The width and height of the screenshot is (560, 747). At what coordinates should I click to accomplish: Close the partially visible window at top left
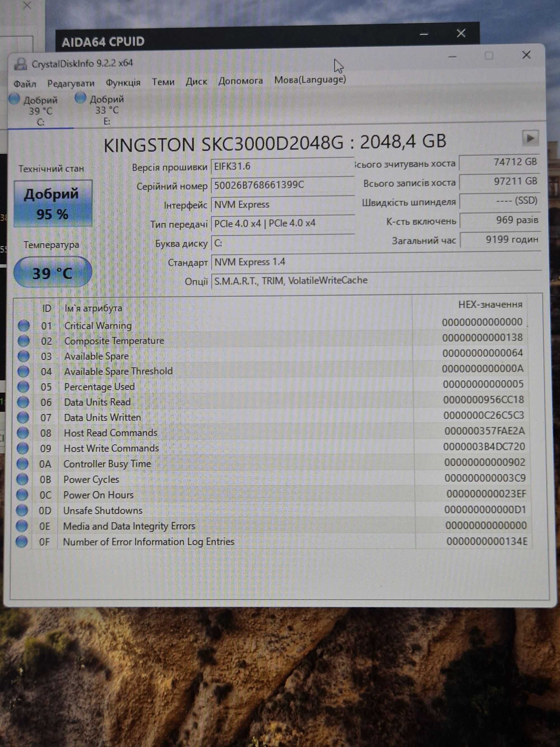click(27, 6)
